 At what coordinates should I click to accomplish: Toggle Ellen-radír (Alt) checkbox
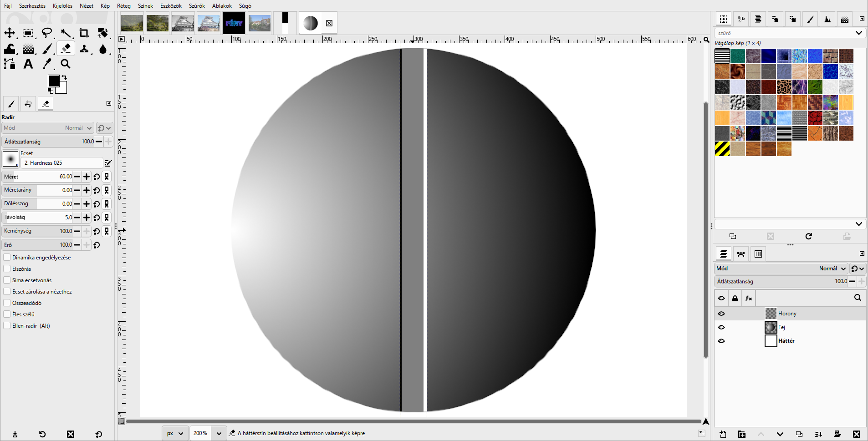7,325
